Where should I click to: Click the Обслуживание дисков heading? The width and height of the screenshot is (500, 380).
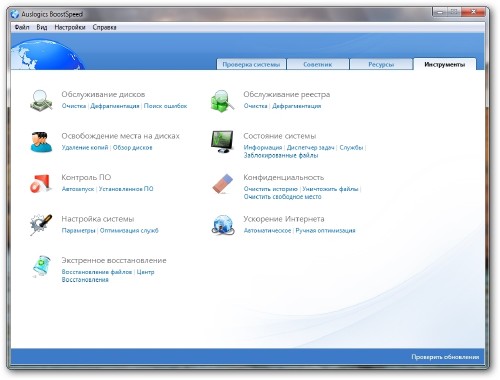click(103, 94)
